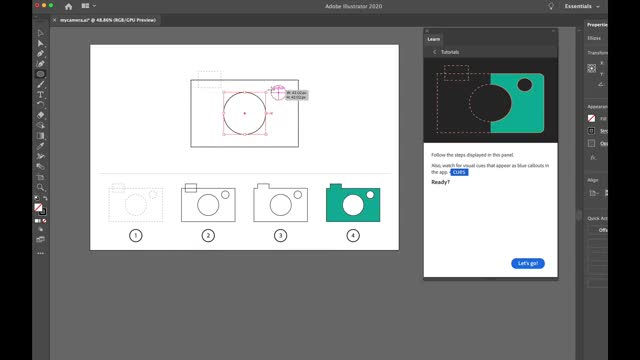This screenshot has width=640, height=360.
Task: Apply None using toolbar None button
Action: pos(44,221)
